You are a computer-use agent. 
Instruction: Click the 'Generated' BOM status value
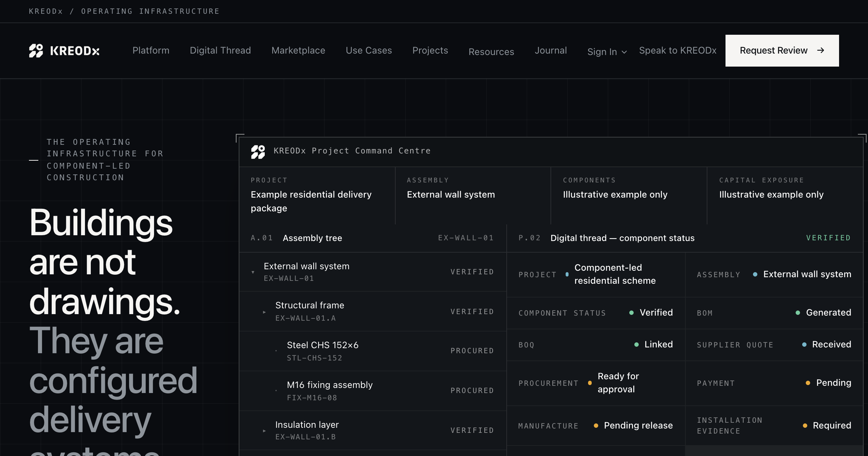point(829,312)
